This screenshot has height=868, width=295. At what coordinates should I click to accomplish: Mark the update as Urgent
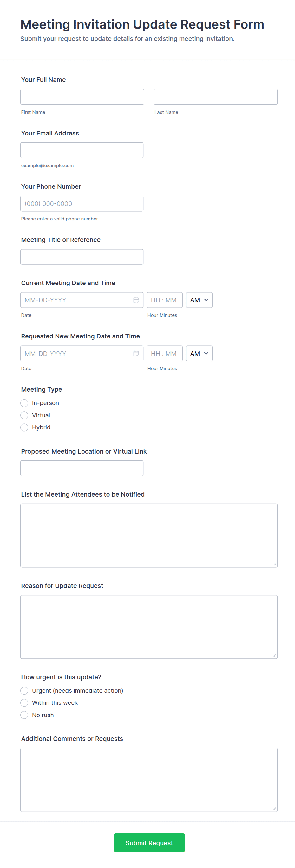click(x=24, y=690)
